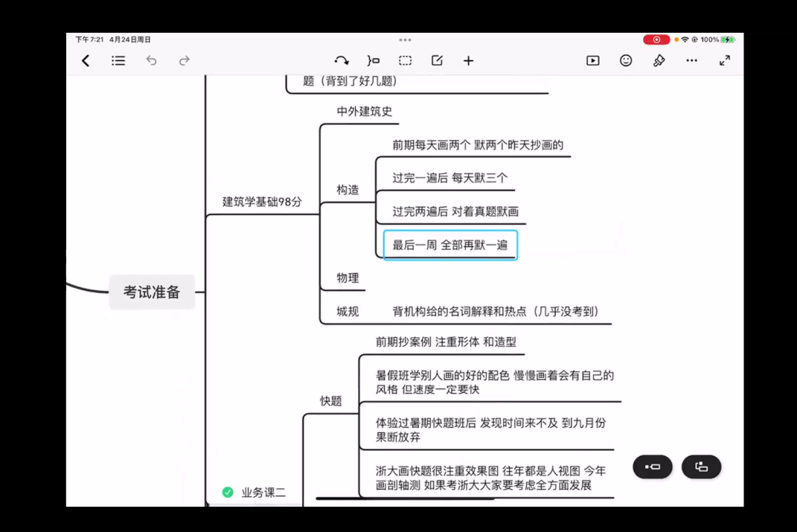Redo the last undone edit
797x532 pixels.
(x=185, y=61)
